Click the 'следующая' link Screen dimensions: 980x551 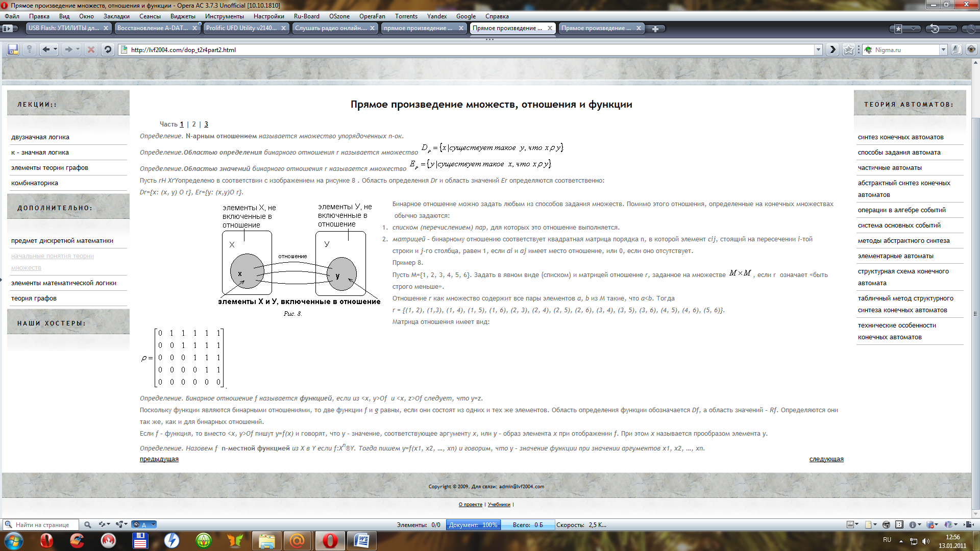click(x=826, y=459)
